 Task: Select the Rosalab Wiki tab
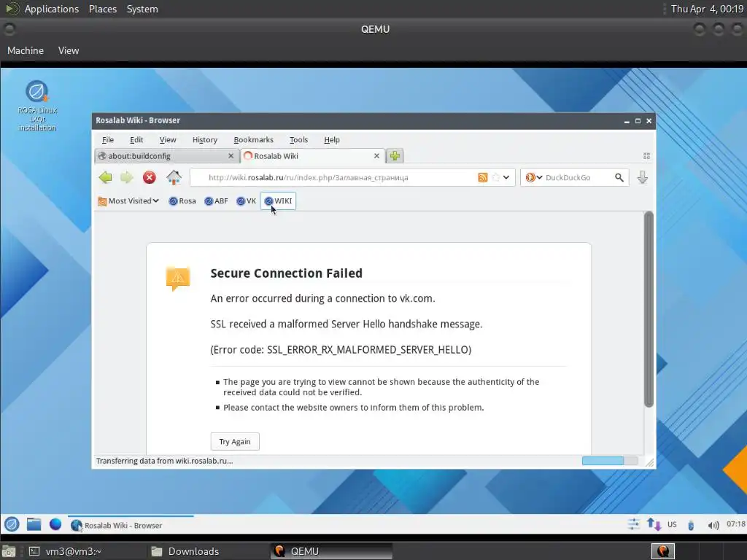pyautogui.click(x=312, y=156)
